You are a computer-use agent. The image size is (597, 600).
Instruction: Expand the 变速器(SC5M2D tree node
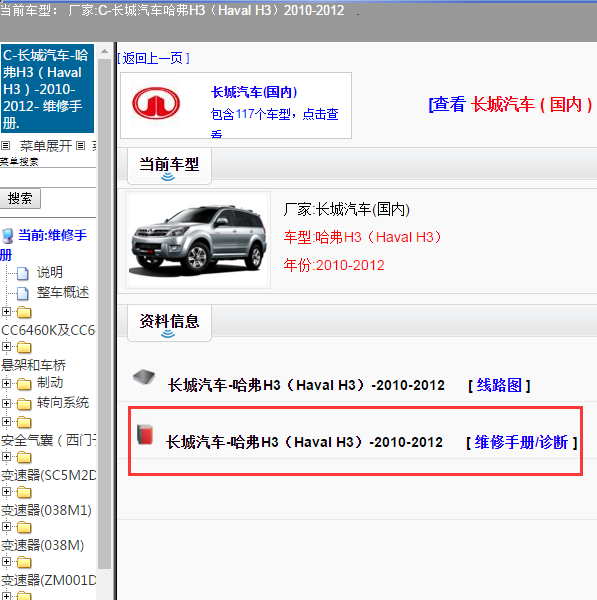coord(6,456)
